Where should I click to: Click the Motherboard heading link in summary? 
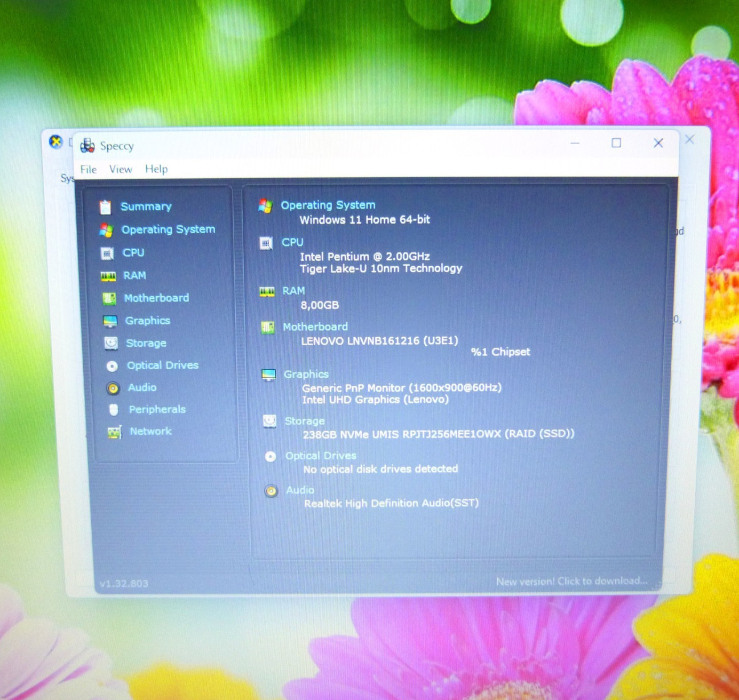pos(315,327)
